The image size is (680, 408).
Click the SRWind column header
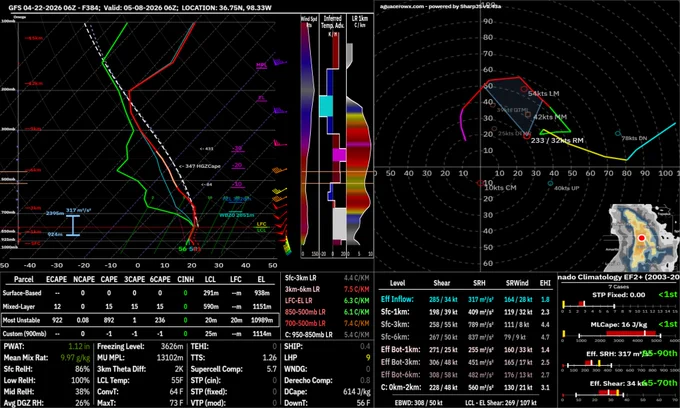(x=517, y=283)
